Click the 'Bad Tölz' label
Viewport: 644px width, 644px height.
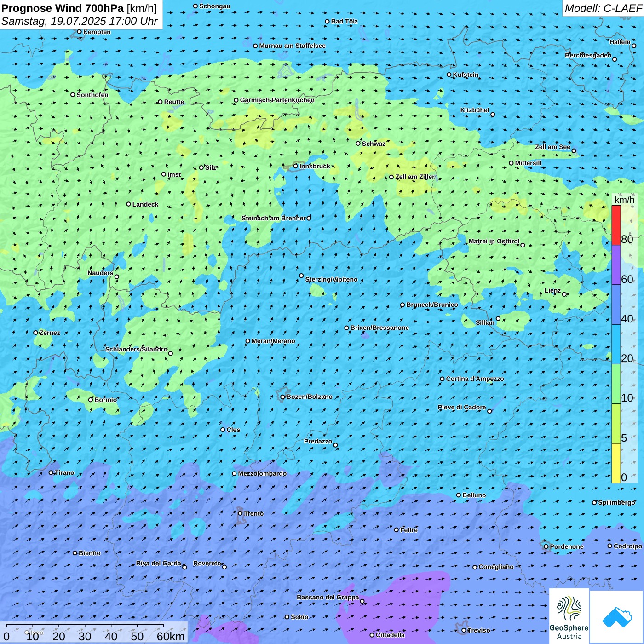(x=344, y=21)
